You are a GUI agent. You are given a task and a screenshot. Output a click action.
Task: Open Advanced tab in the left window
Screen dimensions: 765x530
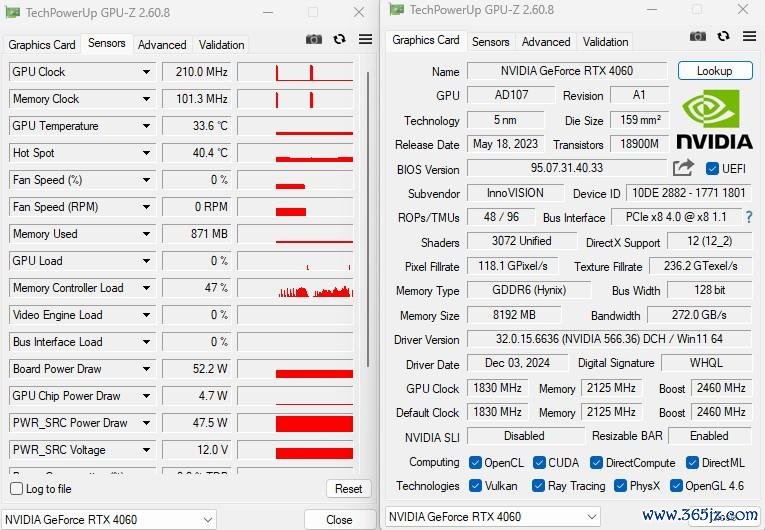(162, 45)
